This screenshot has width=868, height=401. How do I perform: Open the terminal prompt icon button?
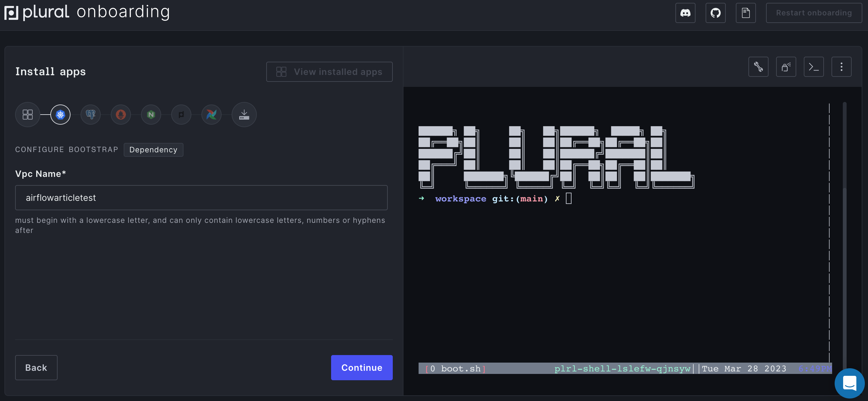pyautogui.click(x=814, y=67)
